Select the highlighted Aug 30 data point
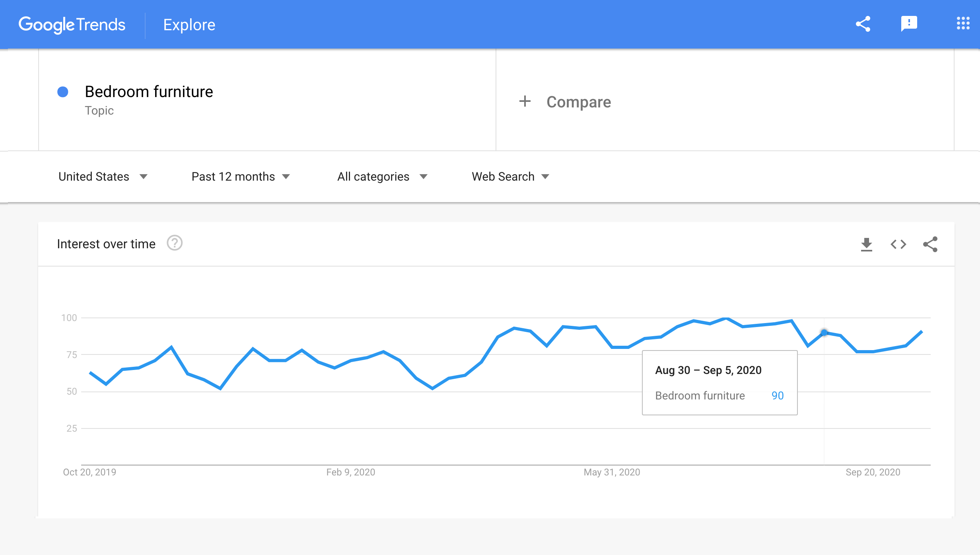Image resolution: width=980 pixels, height=555 pixels. (824, 332)
